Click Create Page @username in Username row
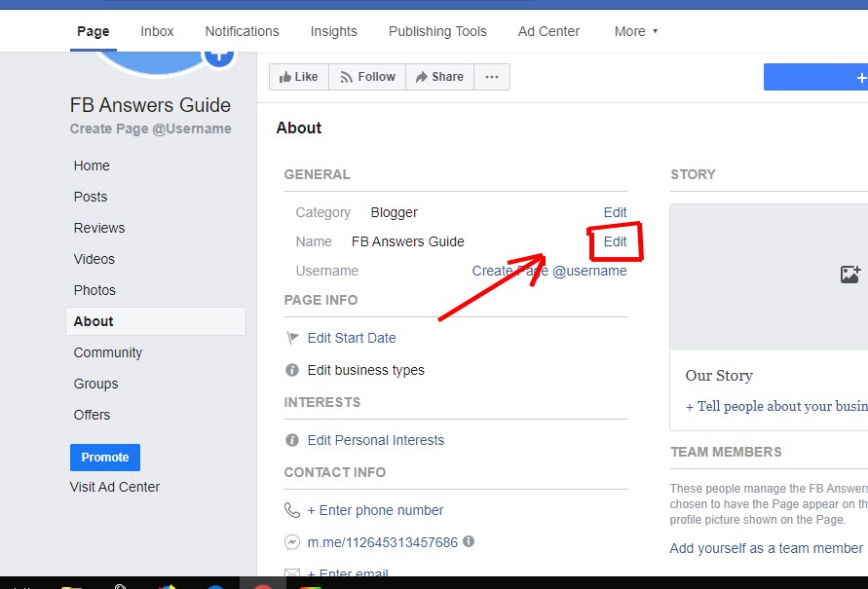868x589 pixels. click(549, 271)
